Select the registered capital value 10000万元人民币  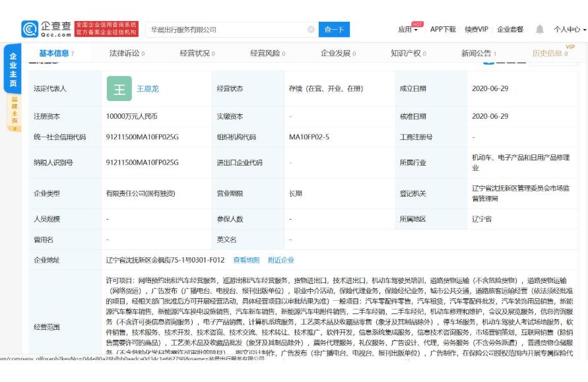click(131, 117)
